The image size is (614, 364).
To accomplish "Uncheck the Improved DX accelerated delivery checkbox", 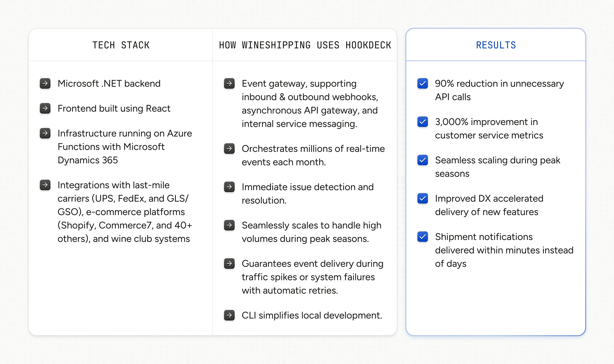I will [x=422, y=198].
